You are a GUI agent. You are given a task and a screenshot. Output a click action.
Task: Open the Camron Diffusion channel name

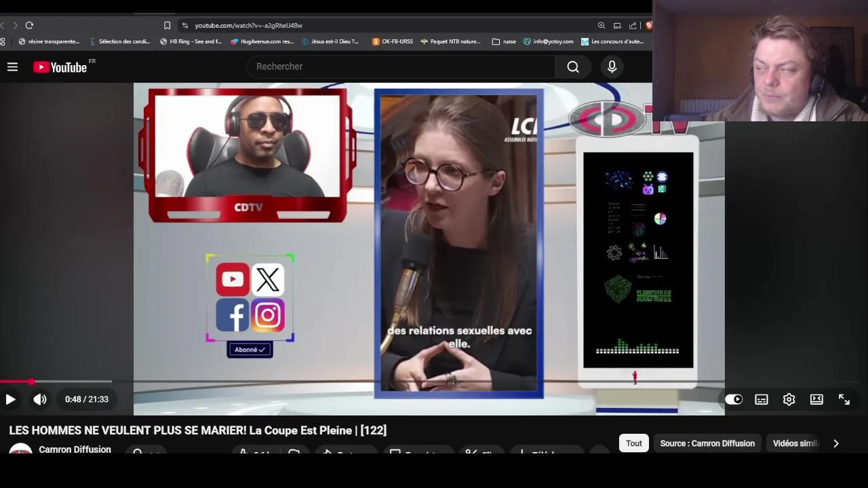click(x=75, y=449)
